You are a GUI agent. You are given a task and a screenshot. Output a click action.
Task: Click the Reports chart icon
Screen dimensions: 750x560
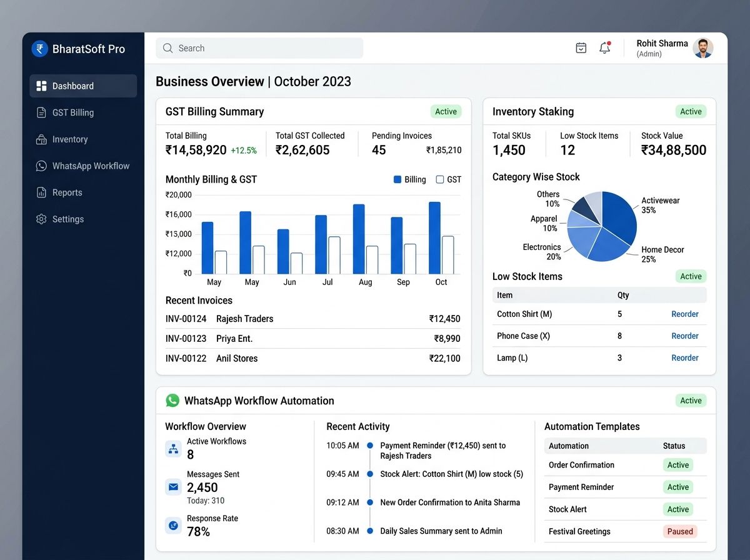click(41, 192)
